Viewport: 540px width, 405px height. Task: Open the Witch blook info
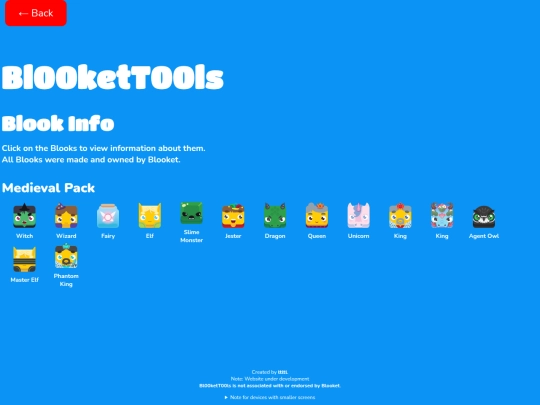[24, 216]
